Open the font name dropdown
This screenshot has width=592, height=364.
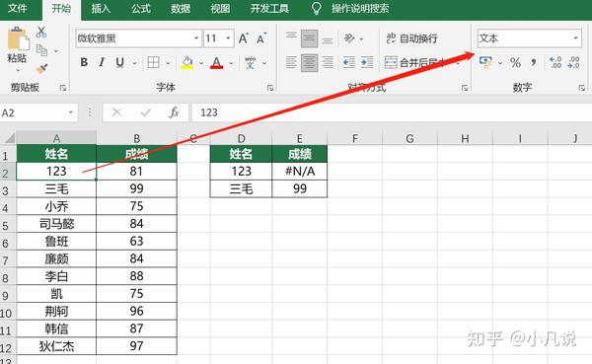tap(196, 38)
